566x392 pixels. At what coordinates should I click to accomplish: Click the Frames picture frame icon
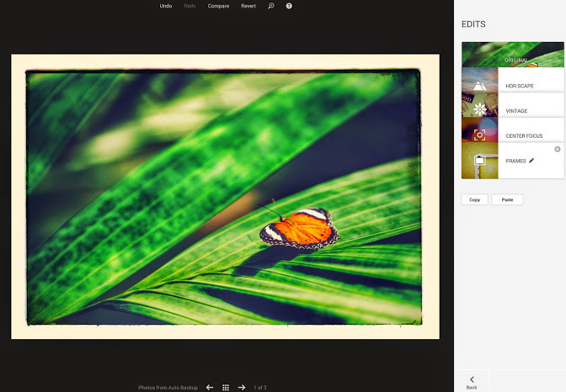[x=479, y=160]
